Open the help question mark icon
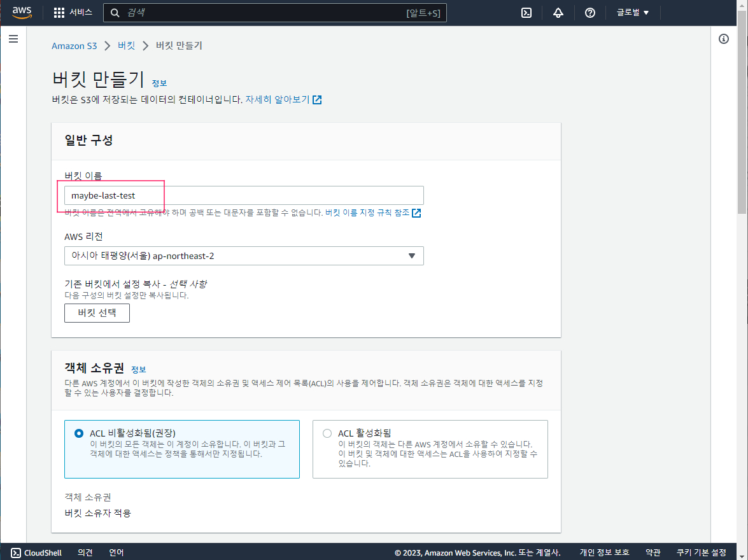 point(590,13)
